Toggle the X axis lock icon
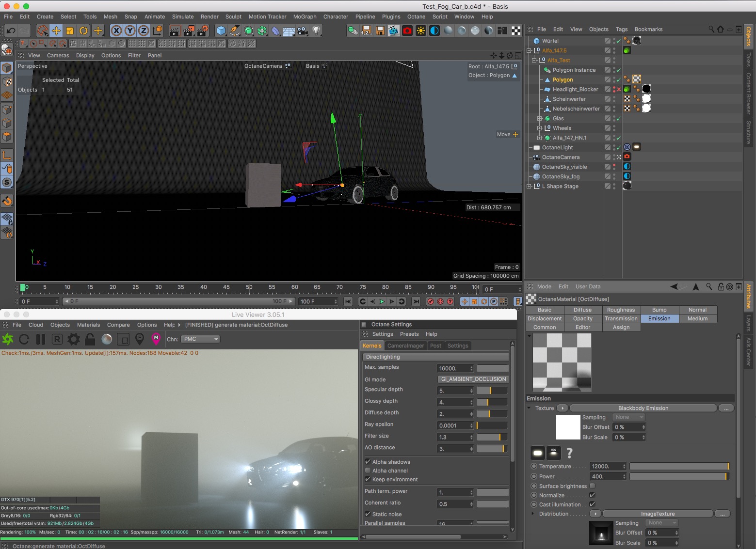756x549 pixels. tap(116, 31)
